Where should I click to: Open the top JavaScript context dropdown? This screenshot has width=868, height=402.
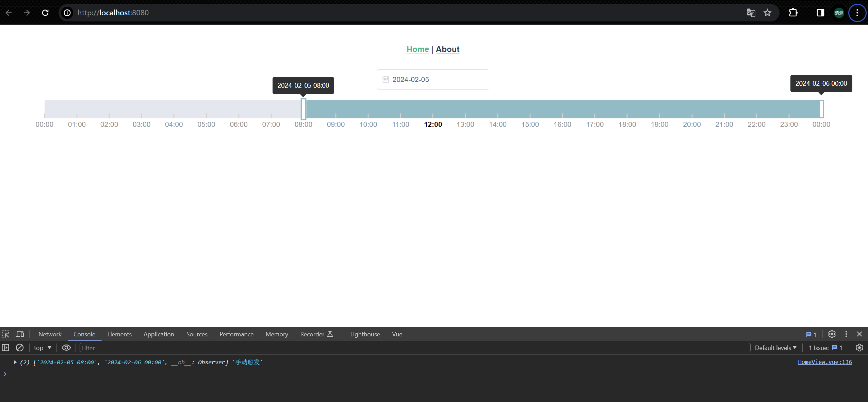coord(43,348)
